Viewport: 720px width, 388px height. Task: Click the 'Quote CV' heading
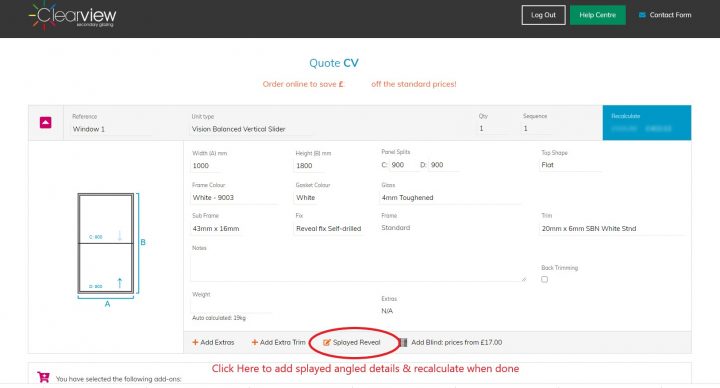(x=334, y=63)
